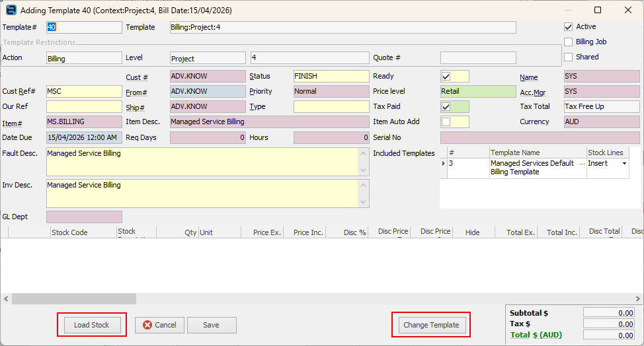
Task: Click the Acc.Mgr link label
Action: pyautogui.click(x=533, y=92)
